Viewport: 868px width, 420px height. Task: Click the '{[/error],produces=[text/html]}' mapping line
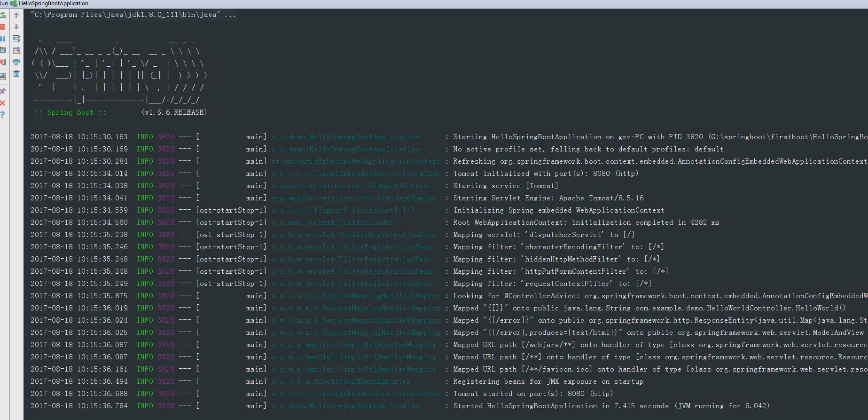point(659,333)
